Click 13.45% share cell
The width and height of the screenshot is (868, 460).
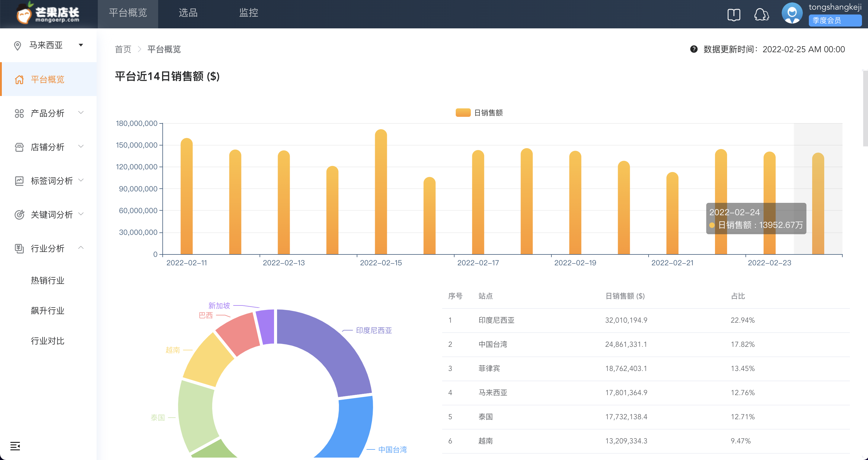pyautogui.click(x=743, y=368)
